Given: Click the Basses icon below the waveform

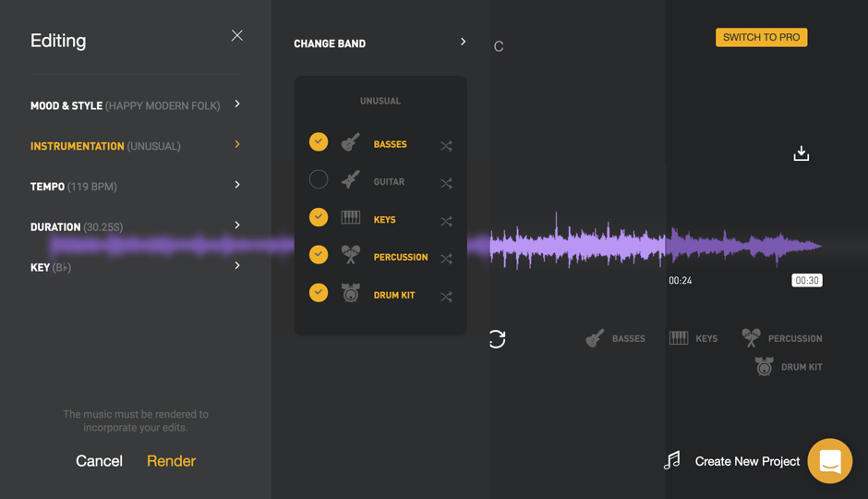Looking at the screenshot, I should pos(595,338).
